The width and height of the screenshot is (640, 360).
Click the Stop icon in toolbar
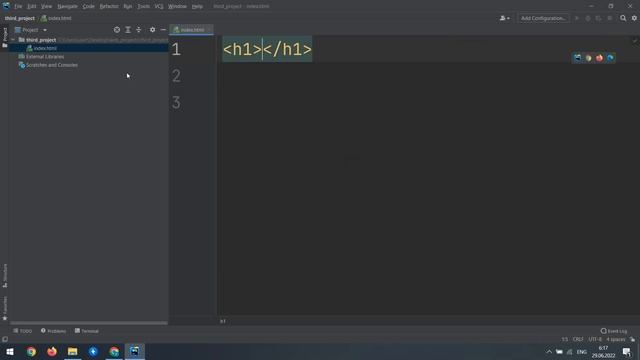609,18
